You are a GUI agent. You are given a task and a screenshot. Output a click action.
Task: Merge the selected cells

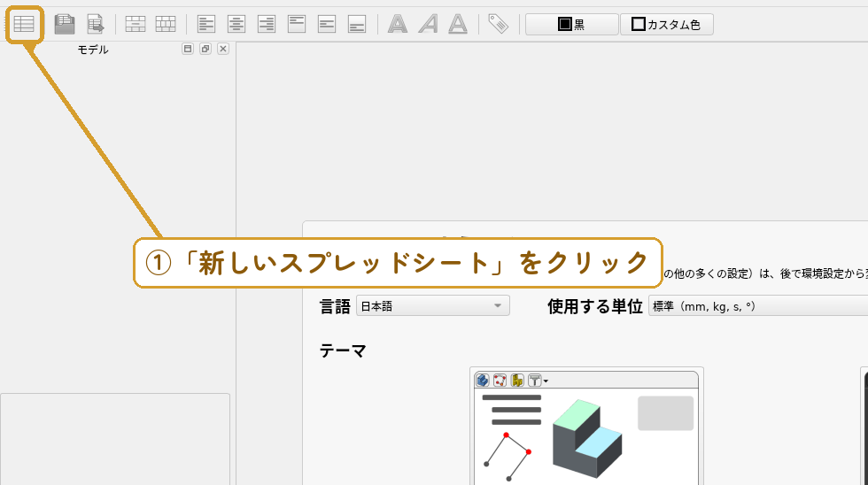(136, 24)
